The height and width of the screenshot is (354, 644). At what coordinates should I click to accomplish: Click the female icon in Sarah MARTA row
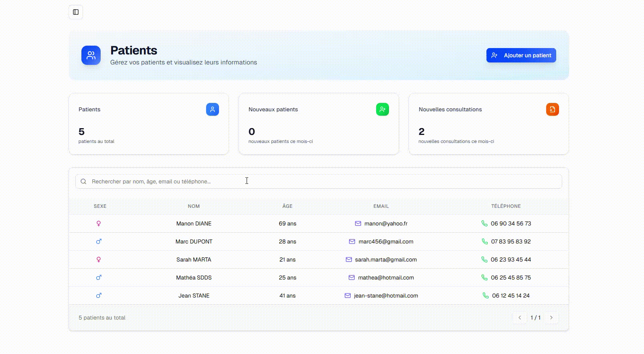99,259
